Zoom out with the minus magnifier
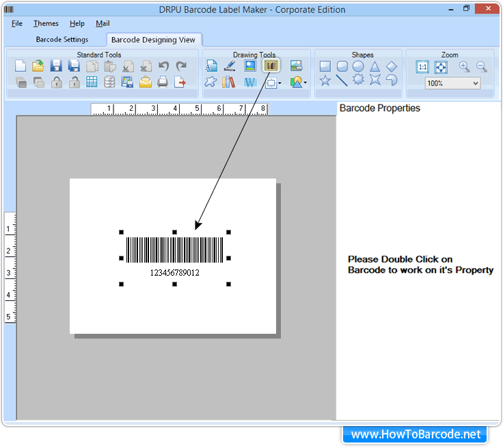This screenshot has width=503, height=448. click(x=482, y=67)
